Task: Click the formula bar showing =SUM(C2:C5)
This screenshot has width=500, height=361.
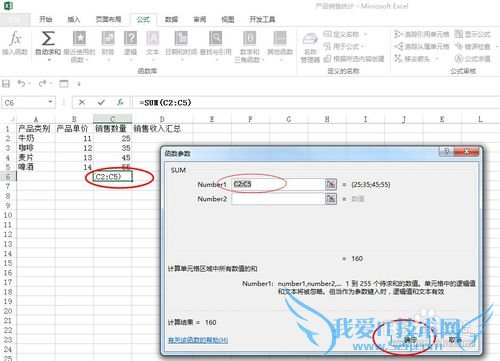Action: coord(316,103)
